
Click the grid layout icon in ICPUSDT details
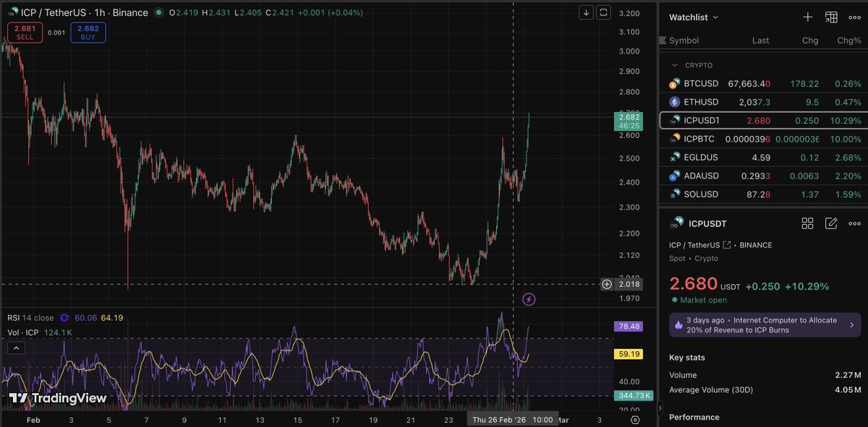pyautogui.click(x=808, y=223)
